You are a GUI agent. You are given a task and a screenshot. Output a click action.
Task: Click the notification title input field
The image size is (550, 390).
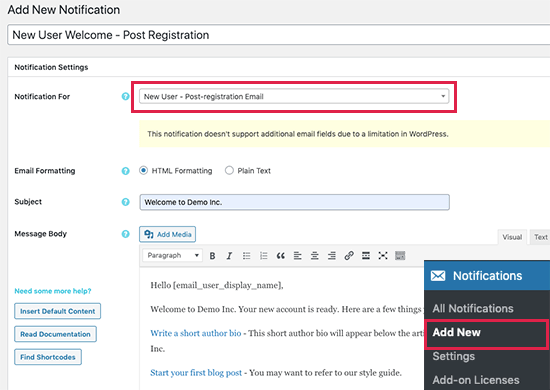[x=279, y=35]
